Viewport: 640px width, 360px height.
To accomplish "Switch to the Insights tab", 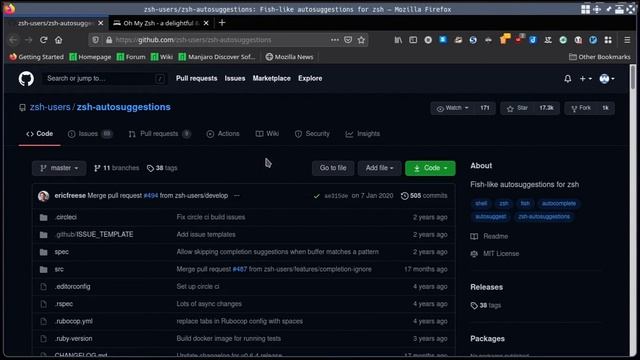I will point(362,134).
